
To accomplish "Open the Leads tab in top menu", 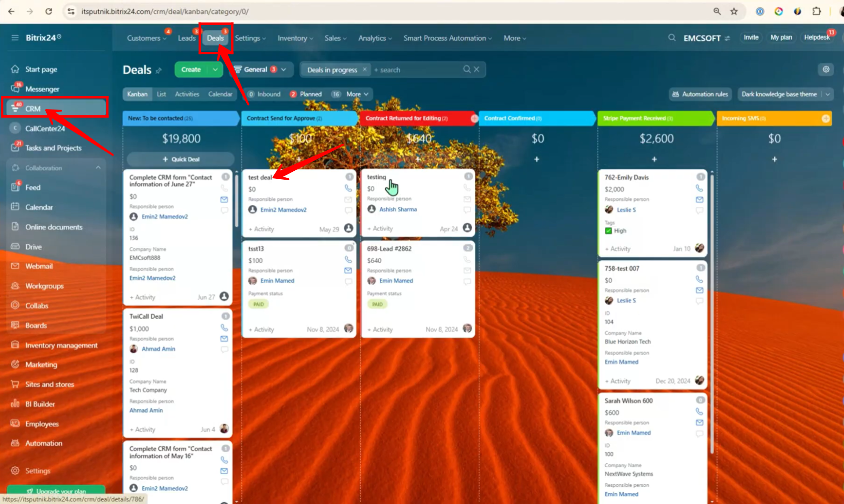I will pos(186,38).
